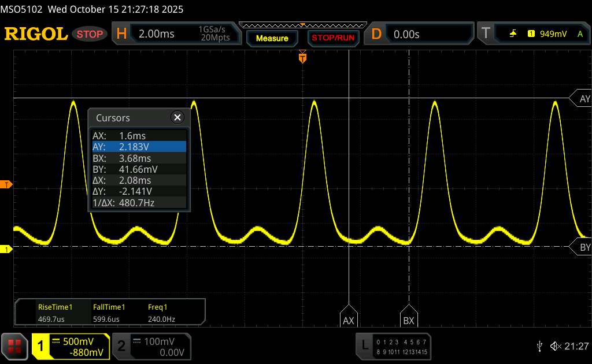Unmute the beeper speaker icon
This screenshot has width=592, height=364.
click(x=555, y=346)
